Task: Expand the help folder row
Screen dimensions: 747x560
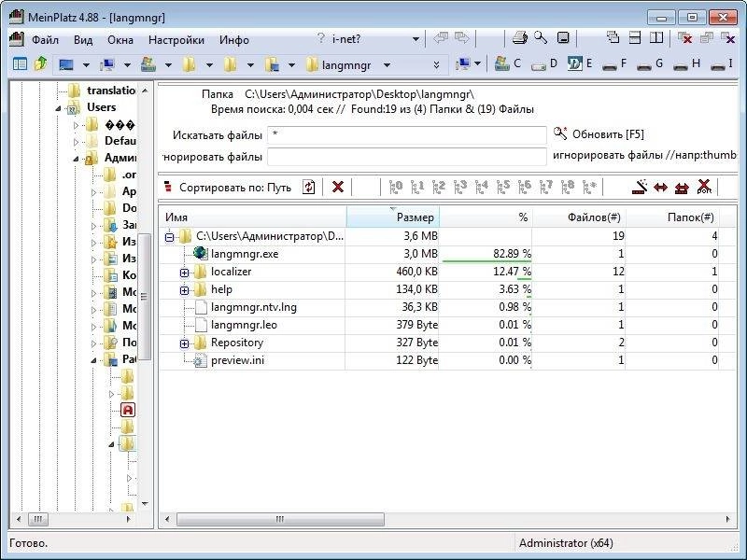Action: (x=184, y=290)
